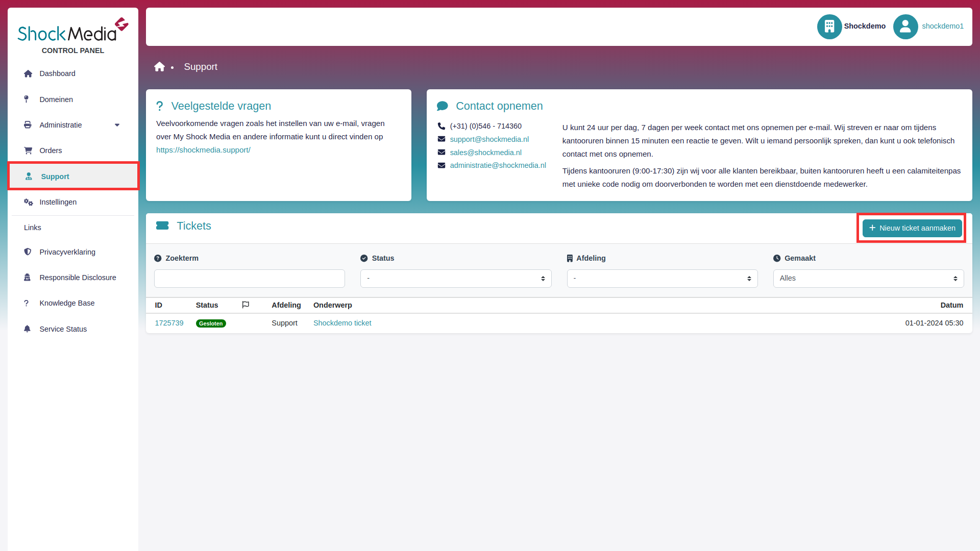The image size is (980, 551).
Task: Click the Orders icon in sidebar
Action: point(27,150)
